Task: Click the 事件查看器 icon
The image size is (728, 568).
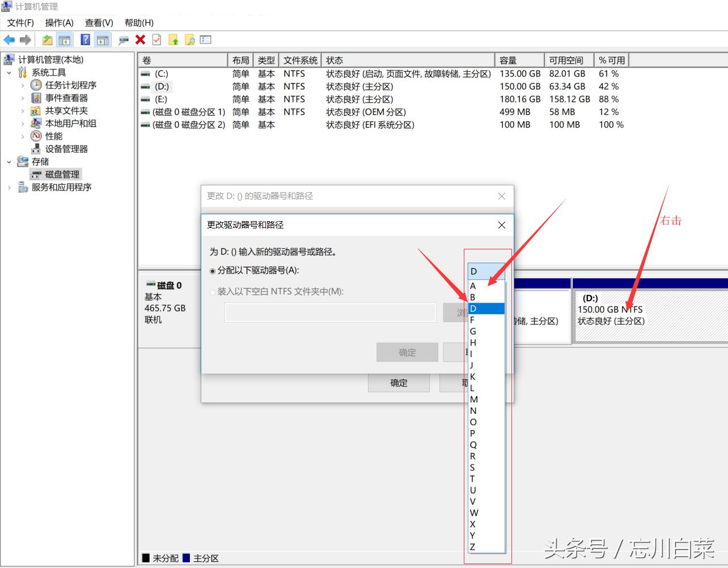Action: pos(36,98)
